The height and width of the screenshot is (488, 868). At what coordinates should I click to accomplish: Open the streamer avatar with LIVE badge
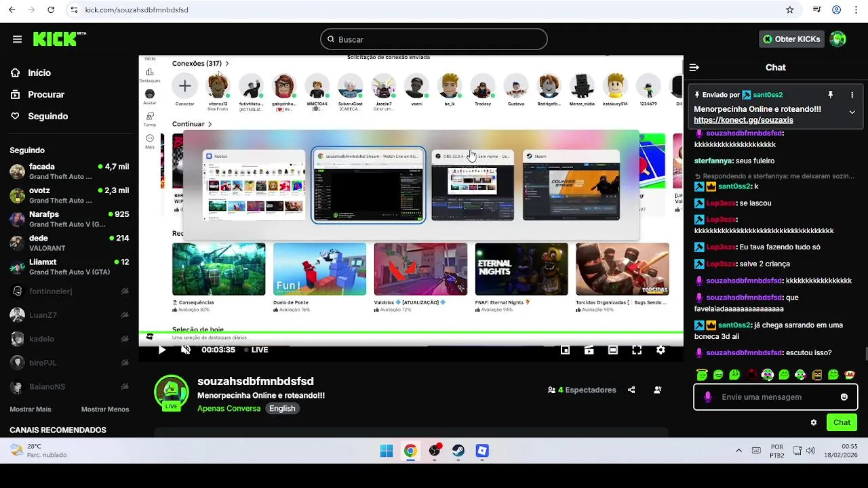pyautogui.click(x=171, y=392)
